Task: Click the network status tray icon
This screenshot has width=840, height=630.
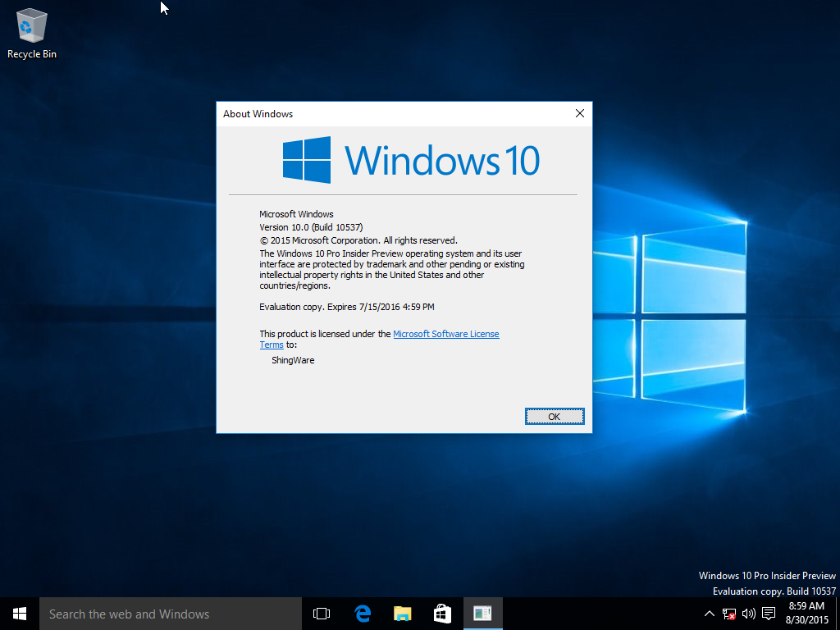Action: 729,614
